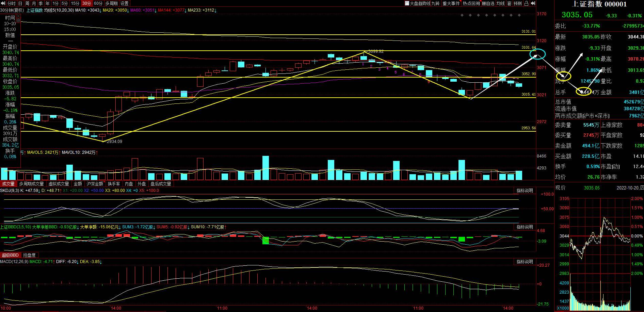Select the 控盘度 tab

click(x=29, y=255)
